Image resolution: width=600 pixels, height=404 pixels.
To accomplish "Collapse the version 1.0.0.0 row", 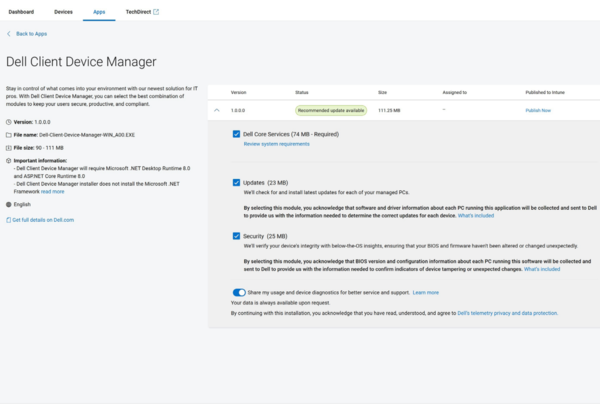I will pos(217,110).
